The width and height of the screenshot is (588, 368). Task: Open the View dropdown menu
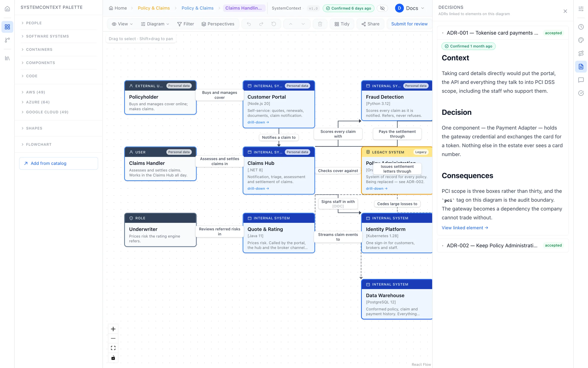click(x=122, y=24)
